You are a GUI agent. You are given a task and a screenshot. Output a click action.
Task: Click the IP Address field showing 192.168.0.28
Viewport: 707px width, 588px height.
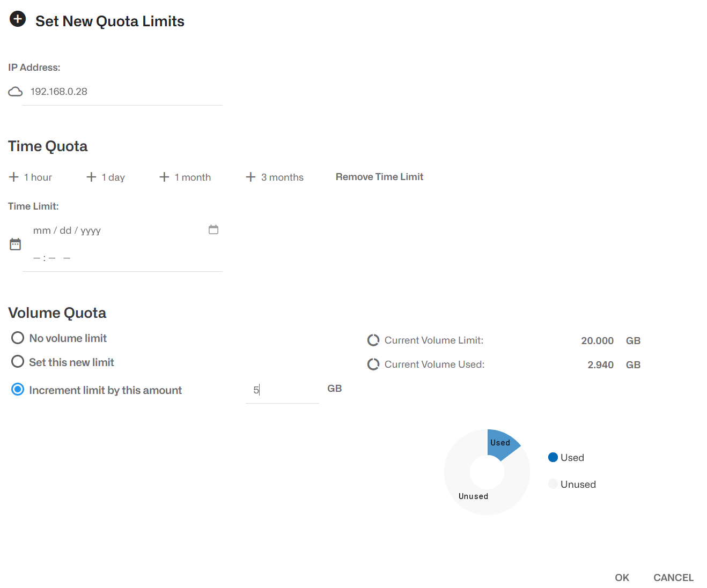click(122, 92)
